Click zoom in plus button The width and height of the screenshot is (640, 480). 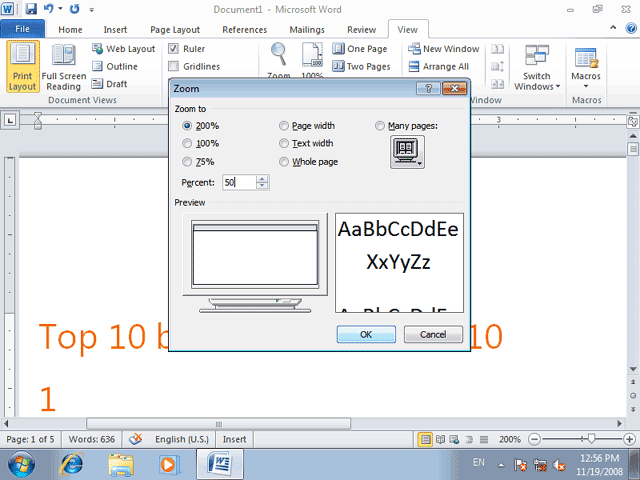click(x=629, y=440)
